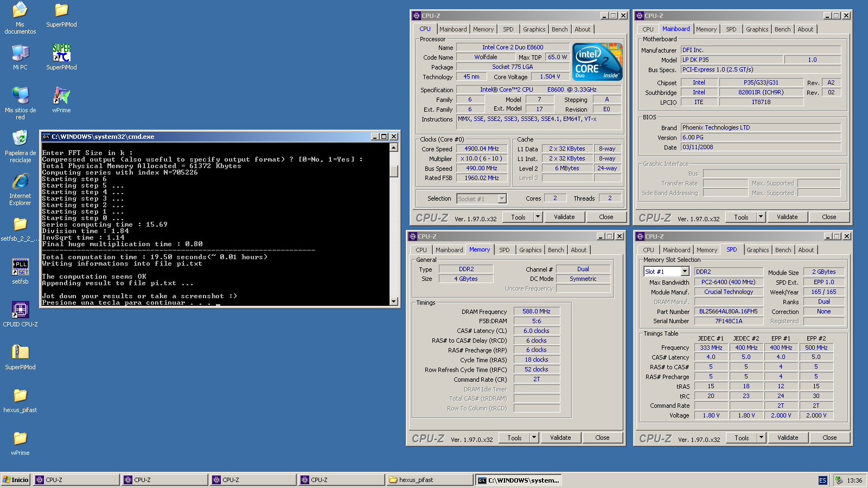Launch the setfsb PLL icon

(20, 267)
